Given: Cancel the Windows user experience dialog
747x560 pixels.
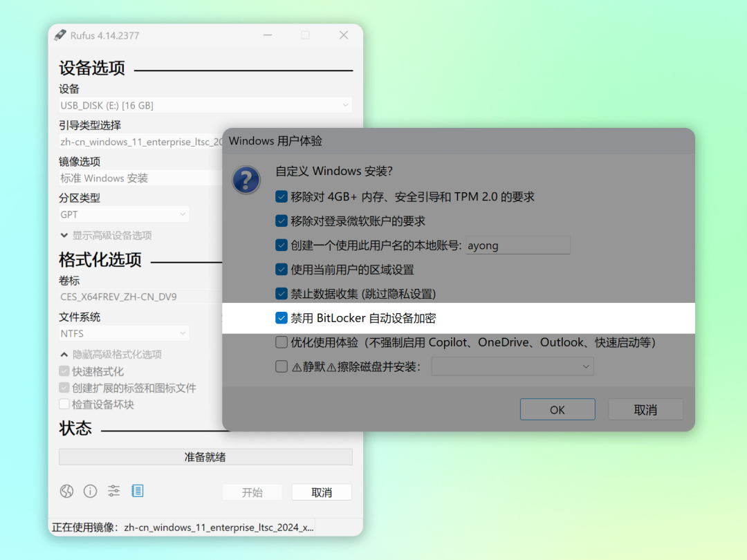Looking at the screenshot, I should pos(645,409).
